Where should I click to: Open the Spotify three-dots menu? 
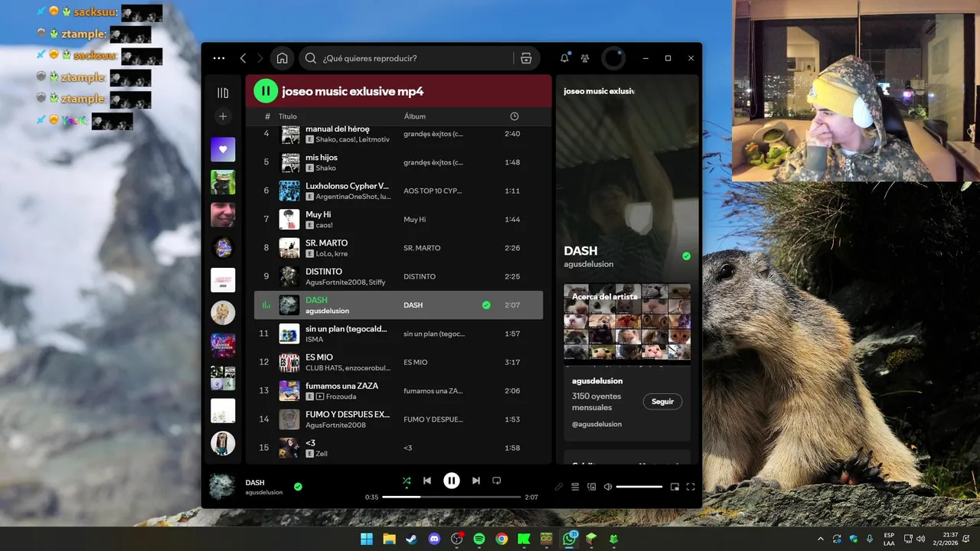219,58
